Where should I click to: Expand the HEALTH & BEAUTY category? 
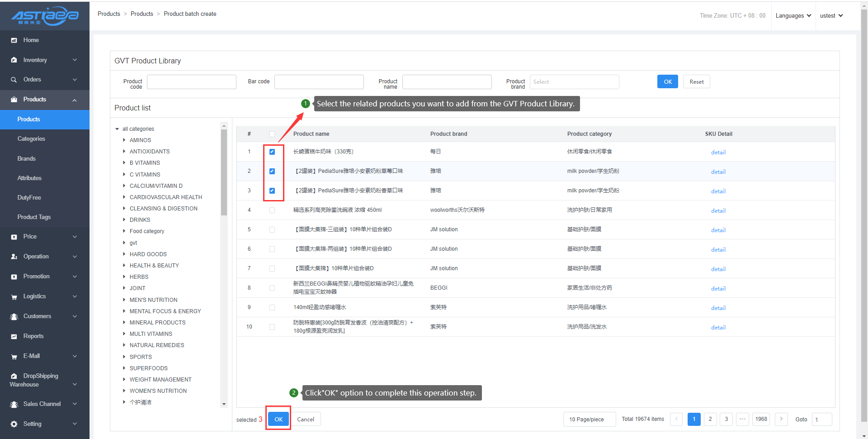click(x=124, y=265)
